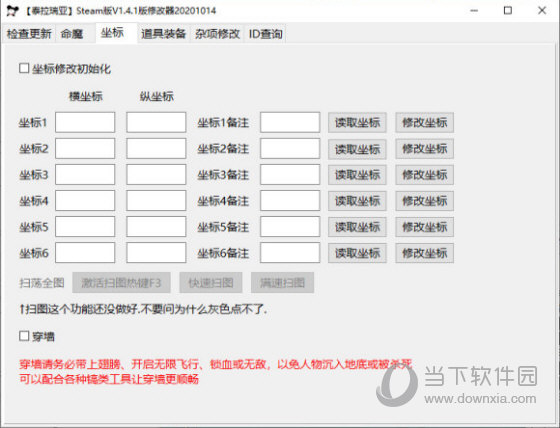
Task: Focus the 坐标3备注 text box
Action: [x=290, y=175]
